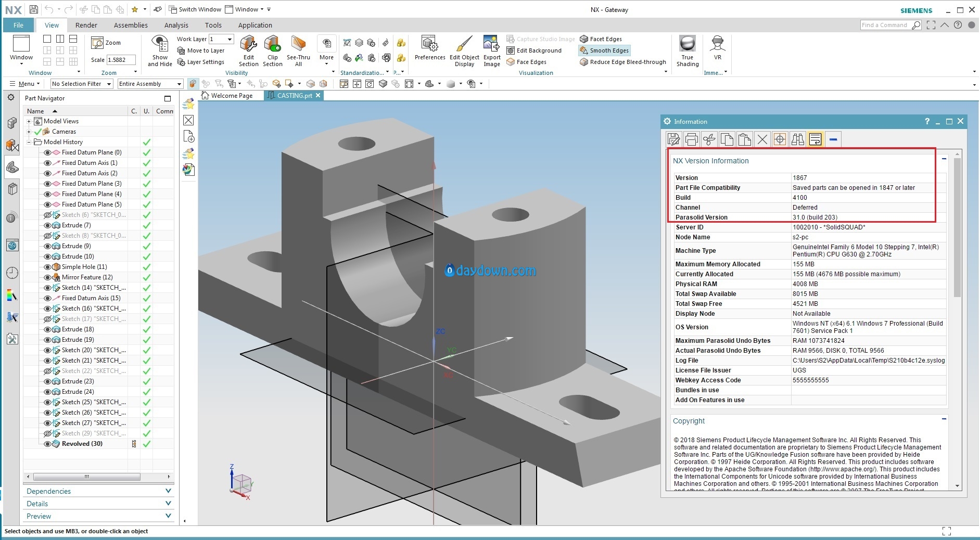Viewport: 980px width, 540px height.
Task: Close the CASTING.prt tab
Action: (318, 95)
